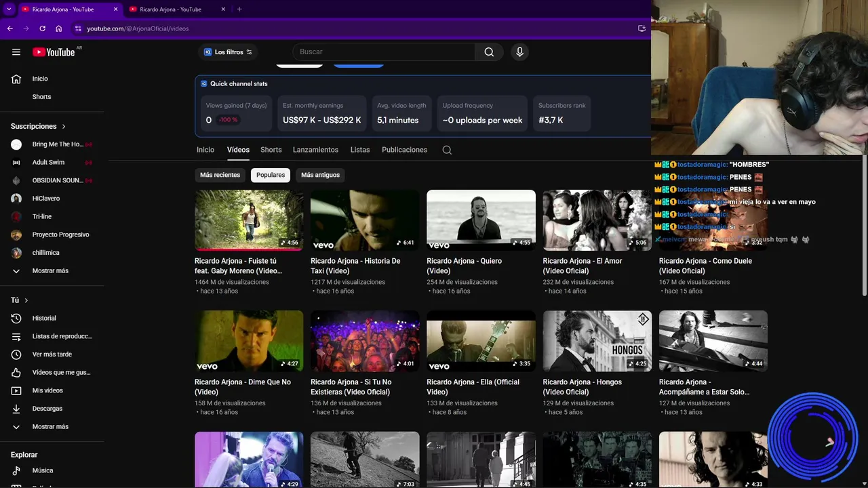Click the Inicio home sidebar icon

[x=16, y=79]
